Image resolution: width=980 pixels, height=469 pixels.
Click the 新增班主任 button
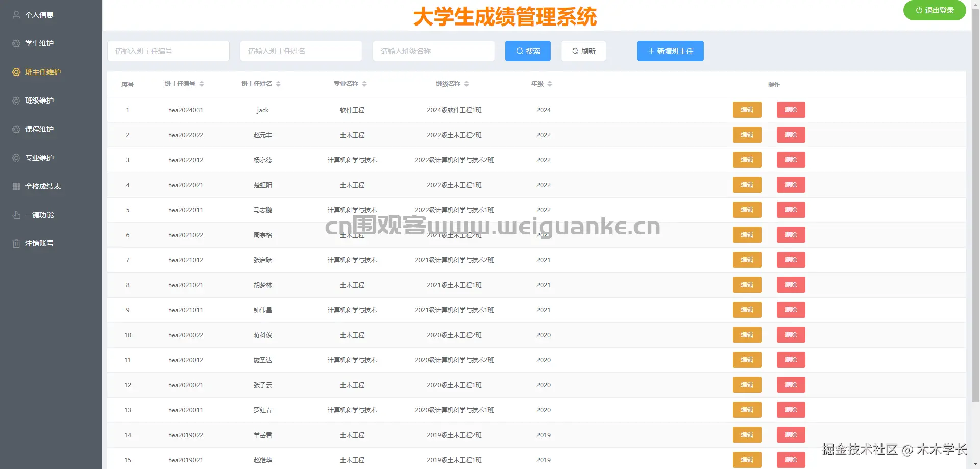(670, 51)
